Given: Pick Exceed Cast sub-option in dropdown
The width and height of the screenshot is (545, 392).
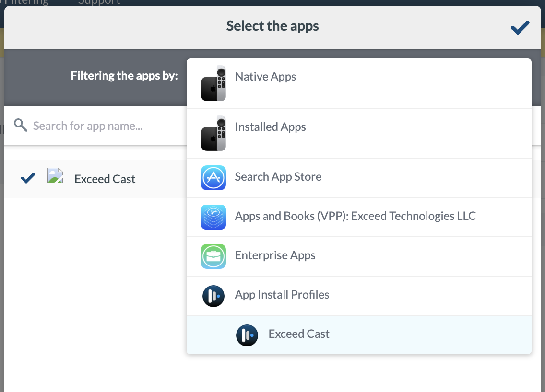Looking at the screenshot, I should click(x=359, y=334).
